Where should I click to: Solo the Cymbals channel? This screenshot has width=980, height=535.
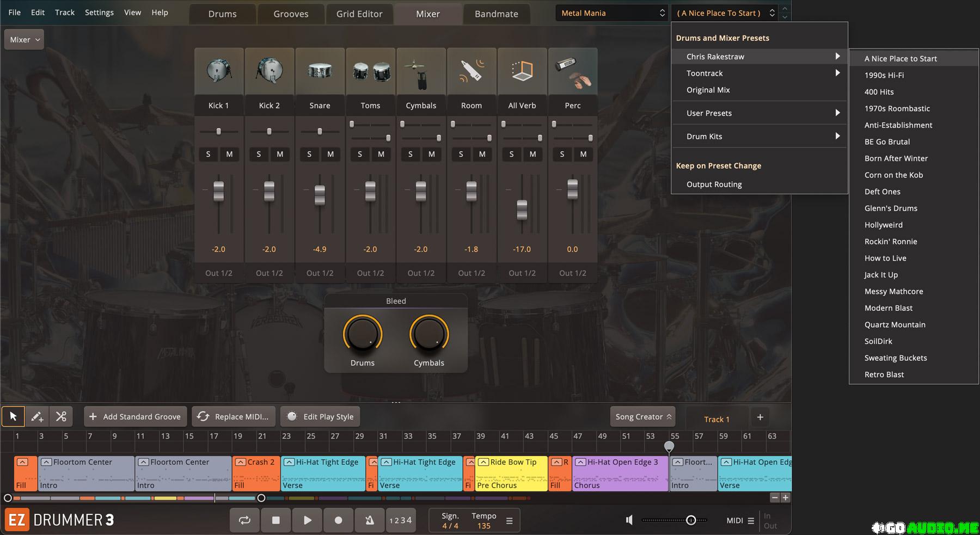(411, 154)
